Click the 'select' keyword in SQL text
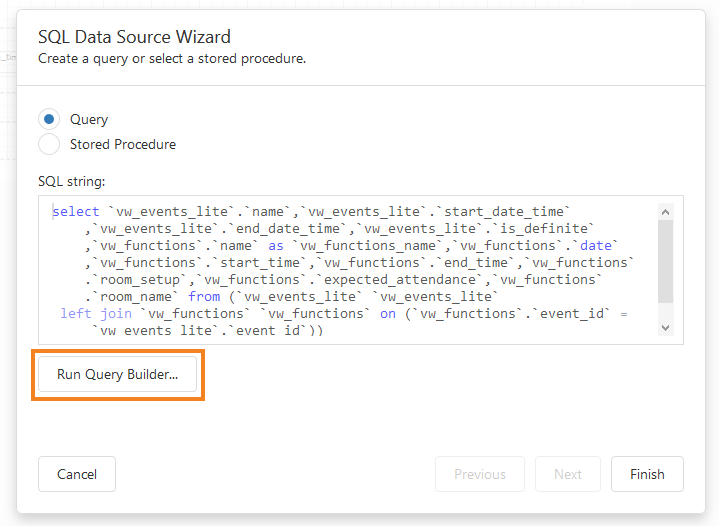Image resolution: width=719 pixels, height=526 pixels. tap(76, 211)
